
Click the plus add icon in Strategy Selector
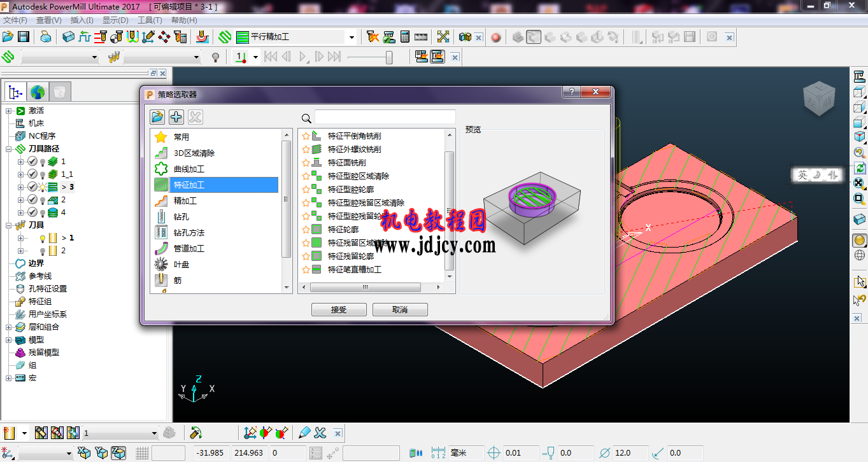pos(176,117)
